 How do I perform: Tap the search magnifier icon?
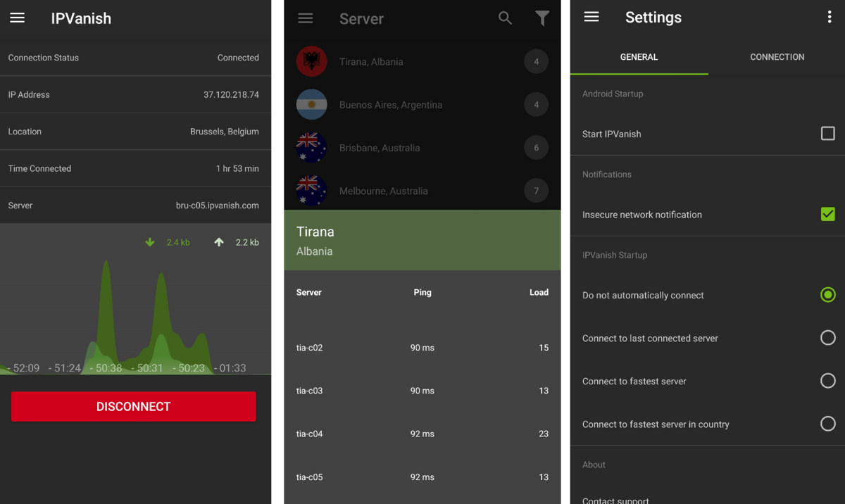pyautogui.click(x=505, y=18)
